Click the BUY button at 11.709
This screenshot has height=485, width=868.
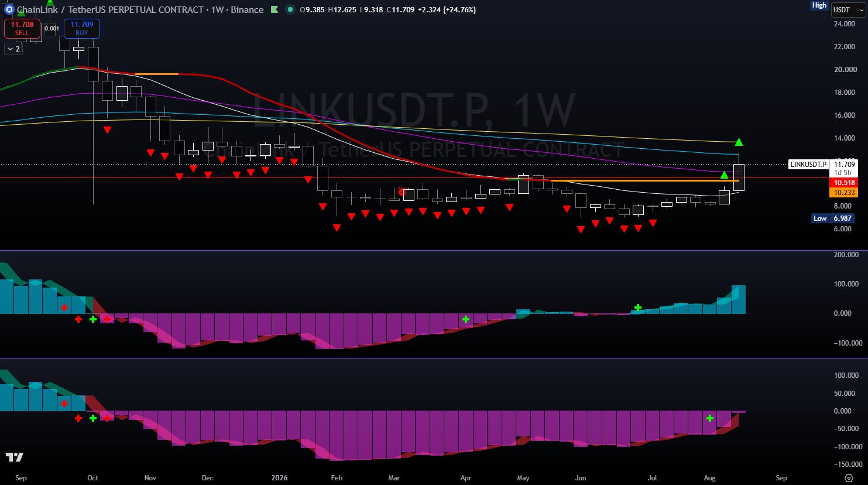82,28
